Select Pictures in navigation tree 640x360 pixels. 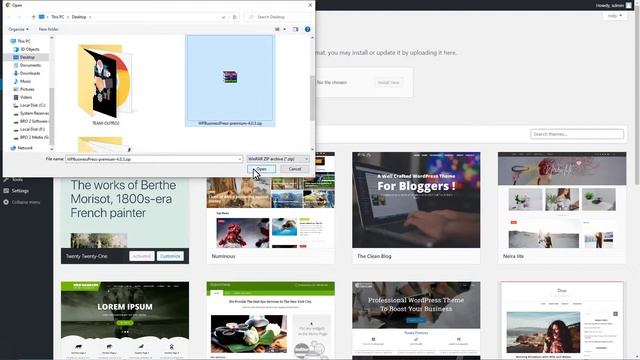[27, 89]
